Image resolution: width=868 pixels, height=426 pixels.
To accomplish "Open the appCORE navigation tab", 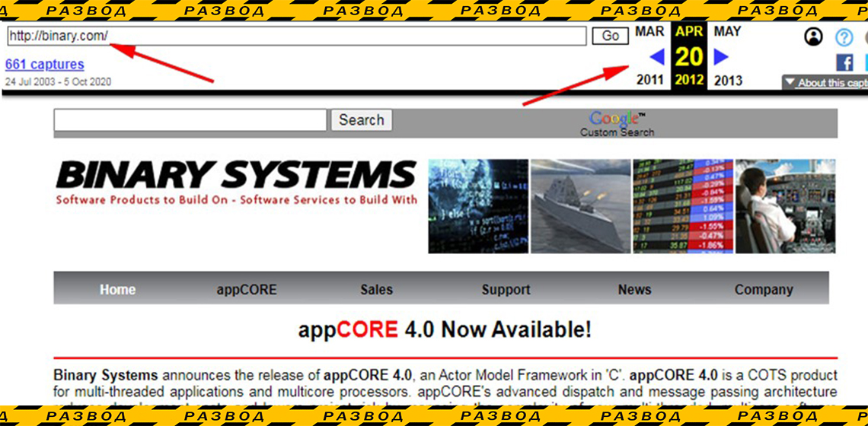I will pyautogui.click(x=247, y=290).
